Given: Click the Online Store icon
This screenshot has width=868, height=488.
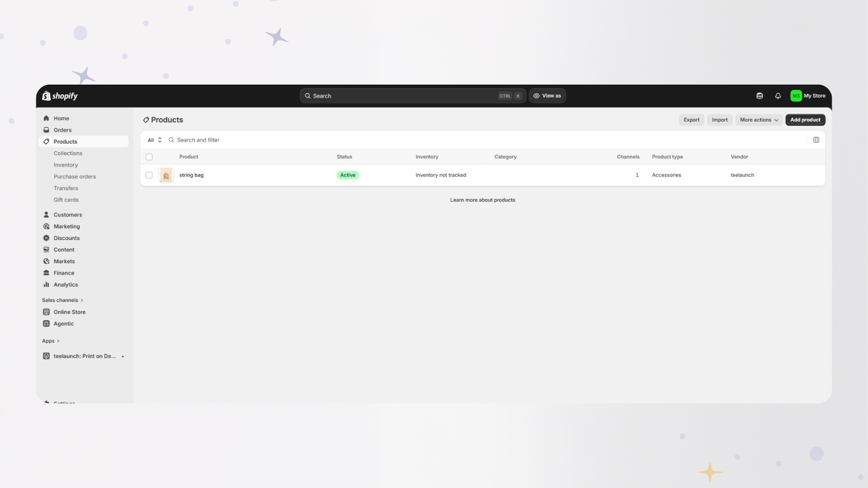Looking at the screenshot, I should pyautogui.click(x=46, y=312).
